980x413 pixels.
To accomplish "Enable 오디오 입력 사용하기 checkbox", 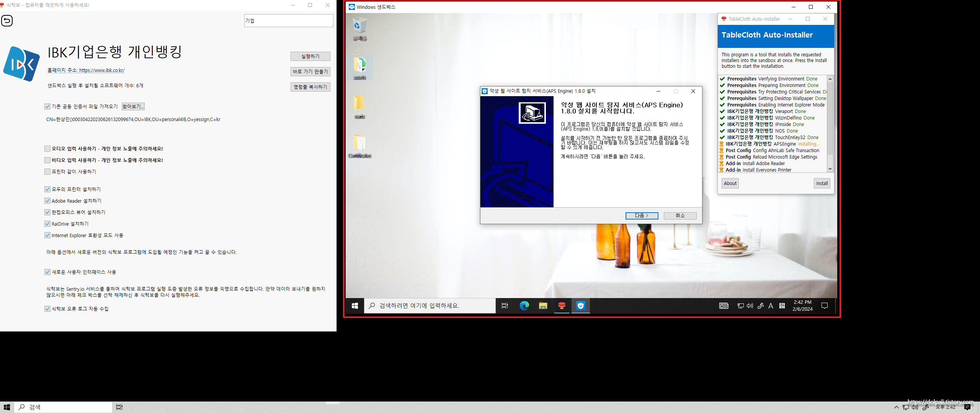I will (47, 149).
